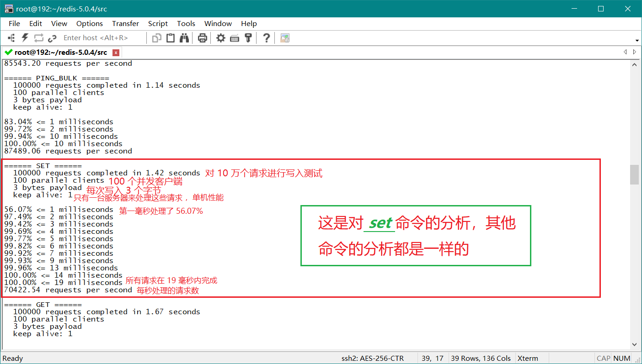The width and height of the screenshot is (642, 364).
Task: Paste clipboard contents using the paste icon
Action: point(170,38)
